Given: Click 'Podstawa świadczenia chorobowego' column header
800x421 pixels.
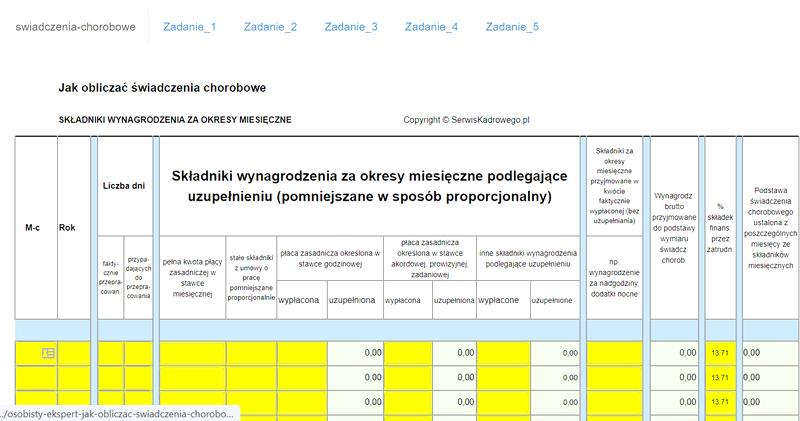Looking at the screenshot, I should [x=770, y=228].
